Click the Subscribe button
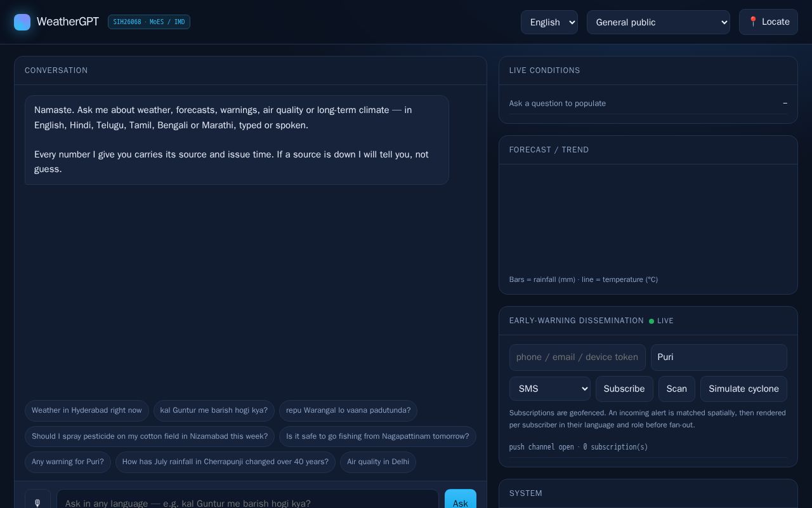 click(624, 389)
